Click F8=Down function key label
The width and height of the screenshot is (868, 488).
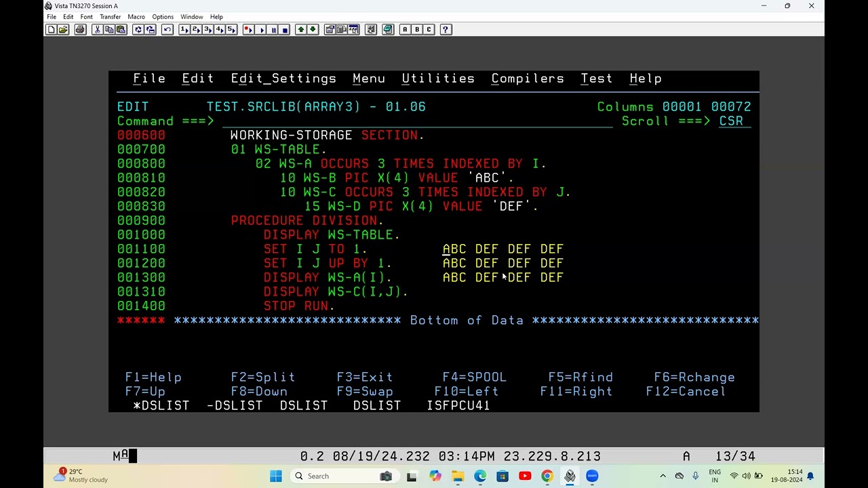(x=259, y=392)
